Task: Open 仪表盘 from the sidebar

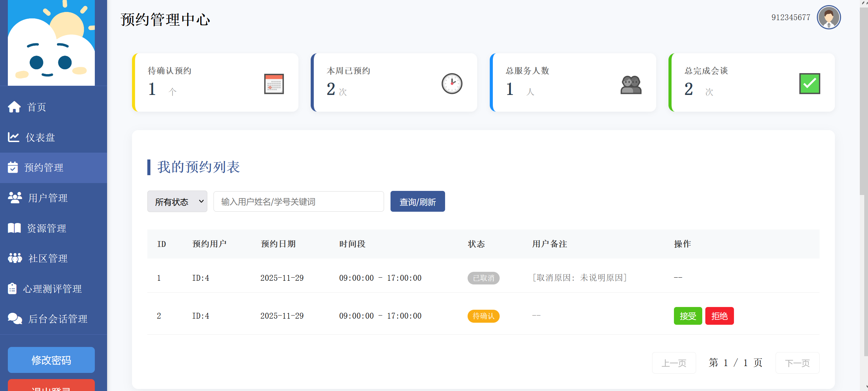Action: [x=54, y=137]
